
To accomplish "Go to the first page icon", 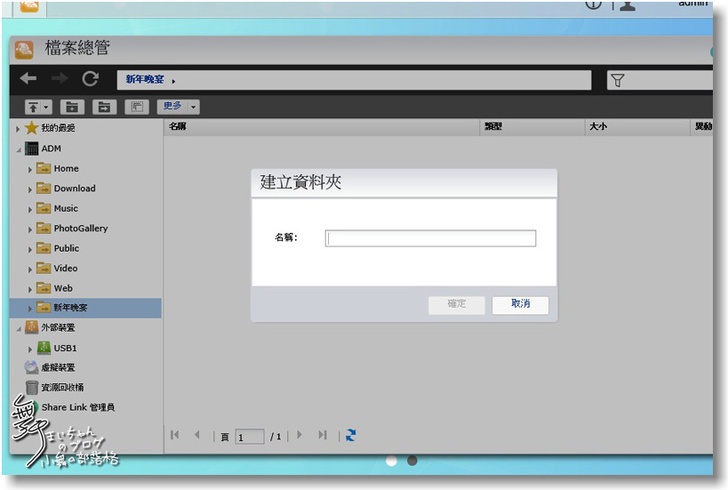I will click(x=175, y=435).
